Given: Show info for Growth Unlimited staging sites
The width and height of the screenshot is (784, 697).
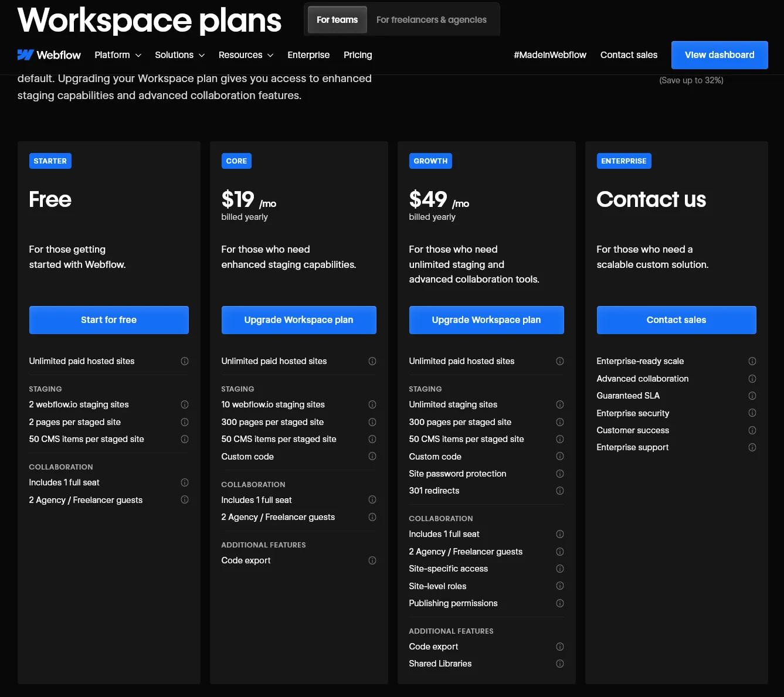Looking at the screenshot, I should [560, 404].
